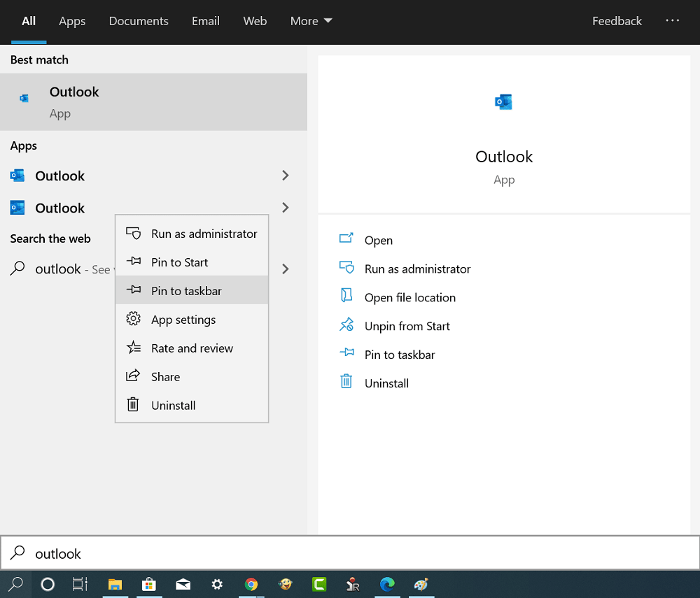
Task: Click Share in the context menu
Action: [192, 376]
